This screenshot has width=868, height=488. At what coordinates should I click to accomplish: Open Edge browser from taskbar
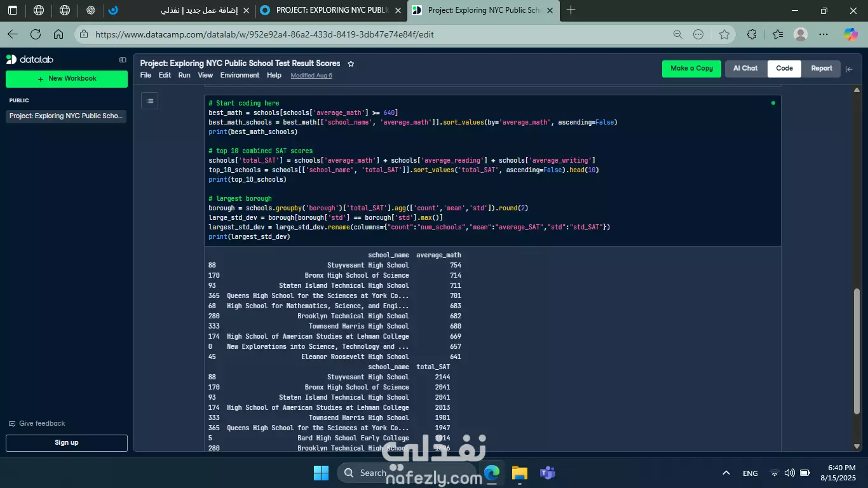pyautogui.click(x=492, y=473)
